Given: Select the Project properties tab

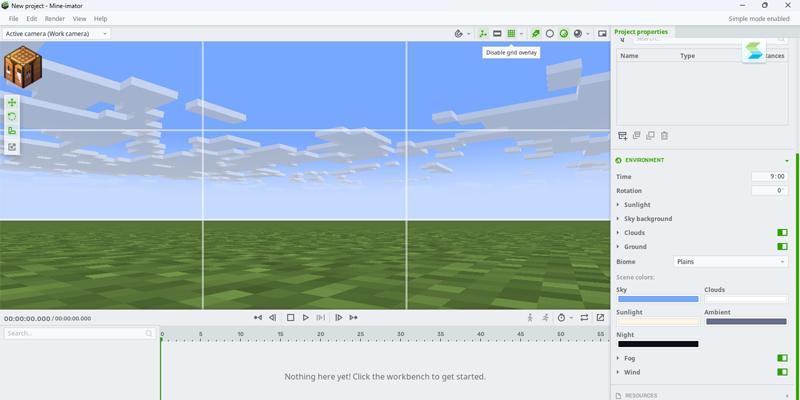Looking at the screenshot, I should click(641, 32).
